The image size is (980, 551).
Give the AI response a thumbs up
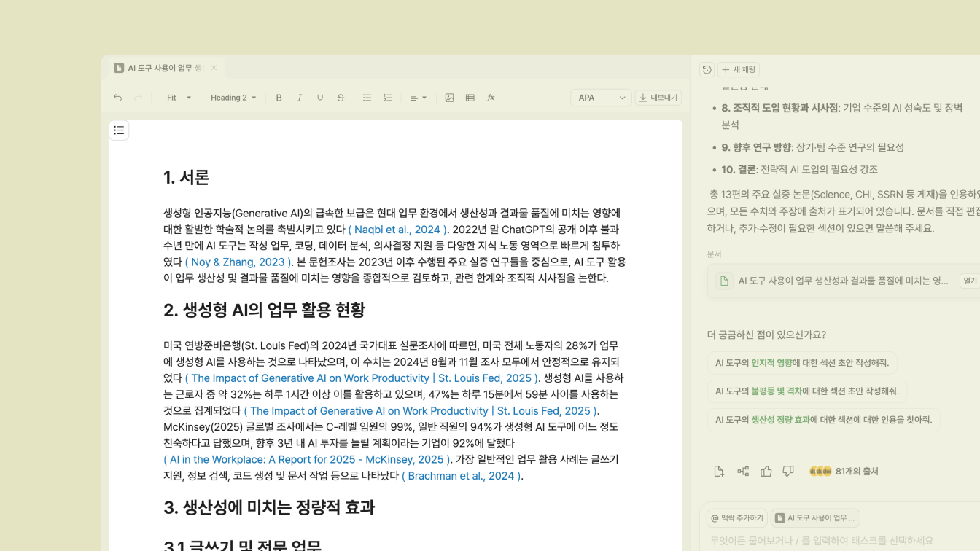click(x=766, y=471)
